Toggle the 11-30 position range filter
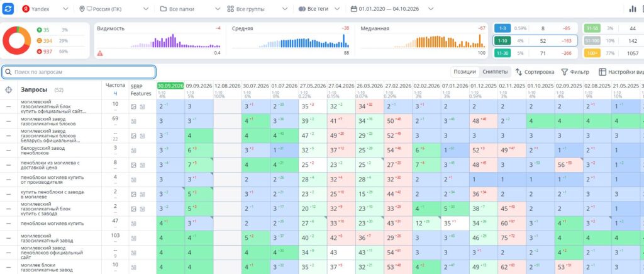 pos(502,53)
